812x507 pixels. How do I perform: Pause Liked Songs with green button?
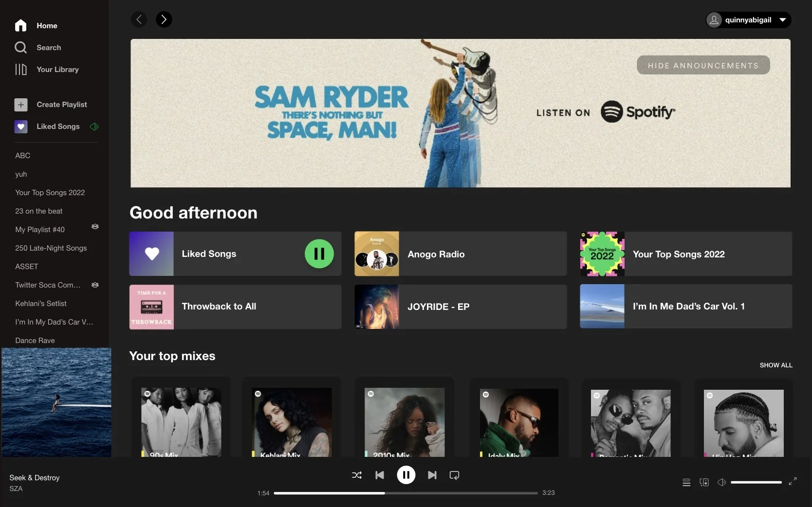point(319,253)
